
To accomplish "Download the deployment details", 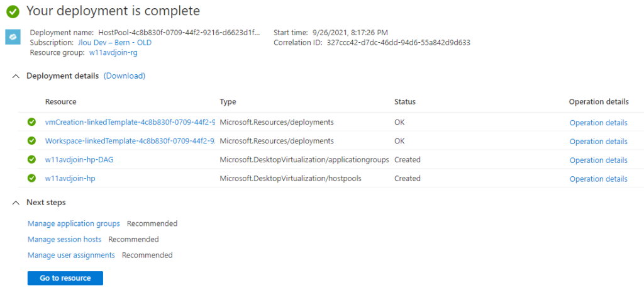I will (125, 76).
